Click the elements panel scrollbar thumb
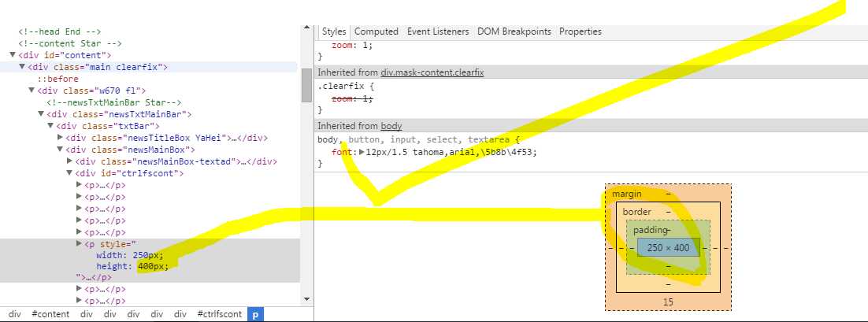The width and height of the screenshot is (868, 322). pyautogui.click(x=306, y=85)
